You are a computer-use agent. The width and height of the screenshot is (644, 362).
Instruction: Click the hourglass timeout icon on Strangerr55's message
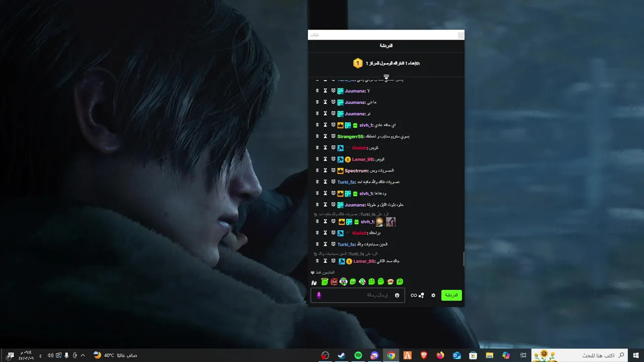(x=325, y=136)
